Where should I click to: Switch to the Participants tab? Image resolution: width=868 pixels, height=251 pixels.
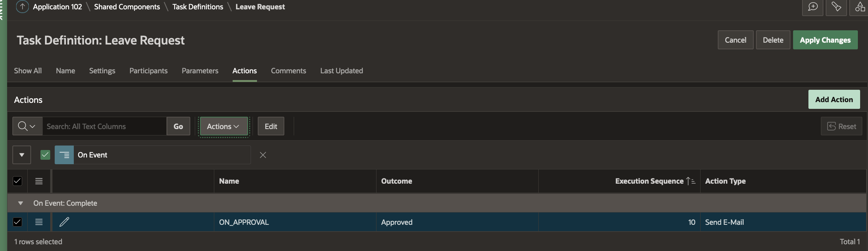click(148, 71)
